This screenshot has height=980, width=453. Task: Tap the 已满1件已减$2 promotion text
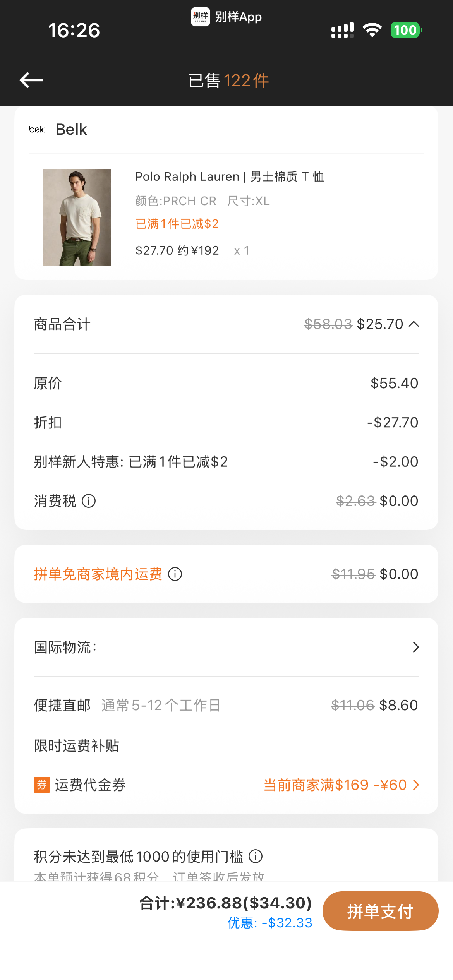click(x=177, y=224)
